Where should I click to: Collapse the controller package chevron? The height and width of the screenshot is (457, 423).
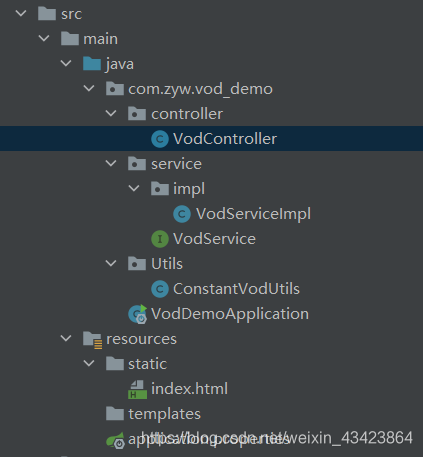111,113
